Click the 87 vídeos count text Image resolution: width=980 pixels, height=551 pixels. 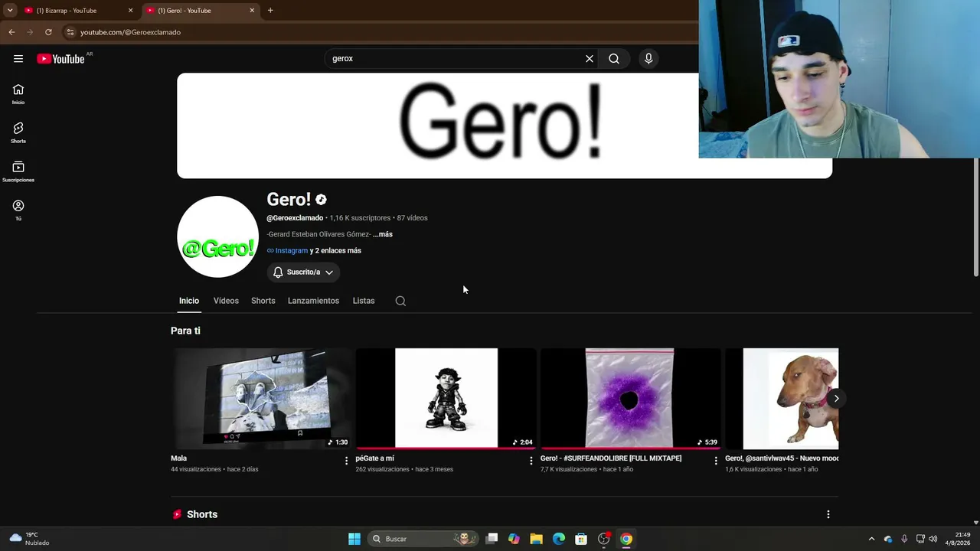tap(412, 218)
